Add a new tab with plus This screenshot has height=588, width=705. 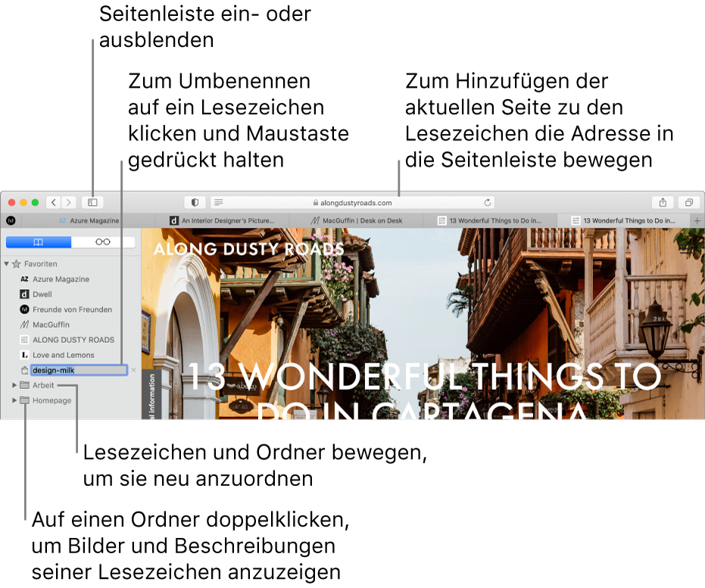point(697,220)
